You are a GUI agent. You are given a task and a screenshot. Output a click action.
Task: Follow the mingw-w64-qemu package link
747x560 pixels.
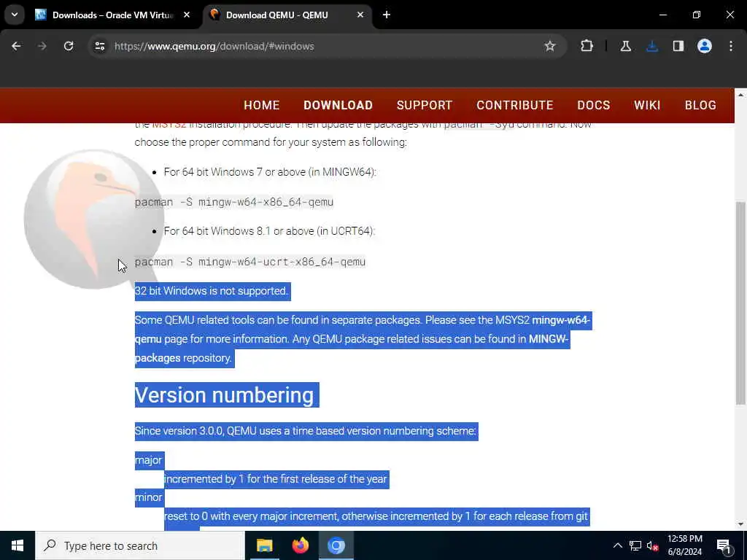[x=561, y=320]
